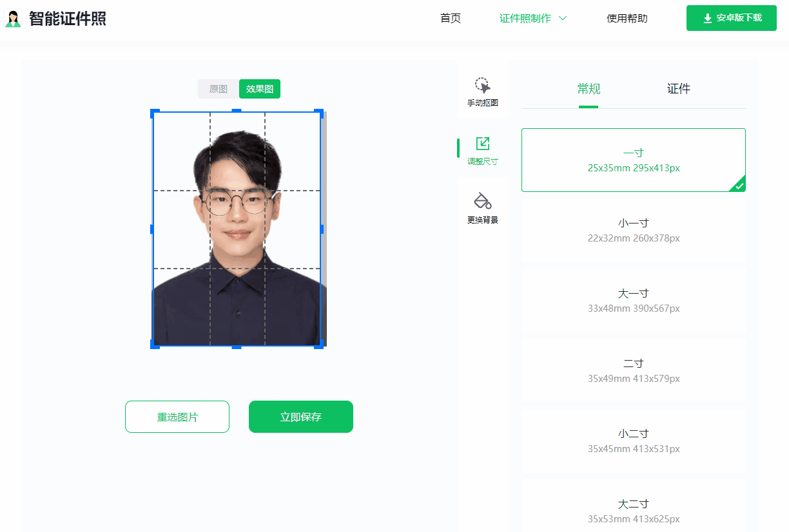
Task: Select the 一寸 25x35mm size option
Action: [x=634, y=160]
